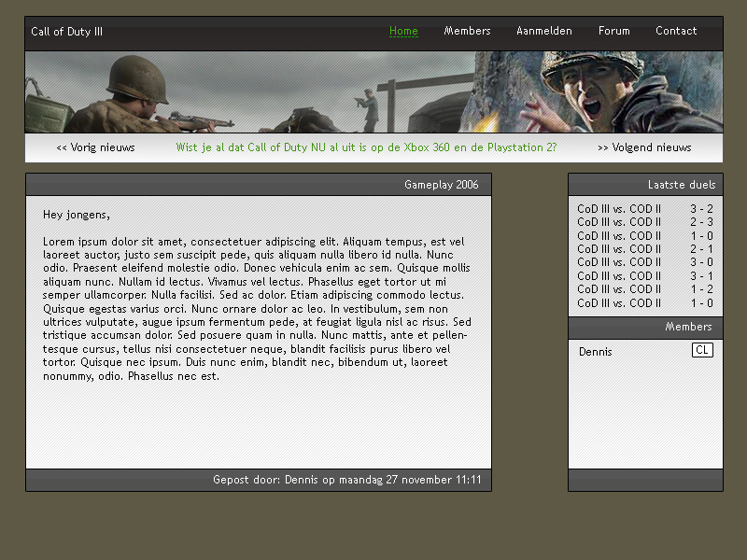This screenshot has height=560, width=747.
Task: Go to Members in top navigation
Action: (467, 31)
